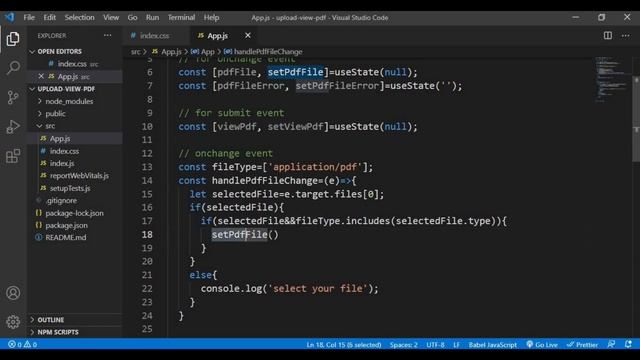Open the notifications bell icon
Image resolution: width=640 pixels, height=360 pixels.
point(628,344)
